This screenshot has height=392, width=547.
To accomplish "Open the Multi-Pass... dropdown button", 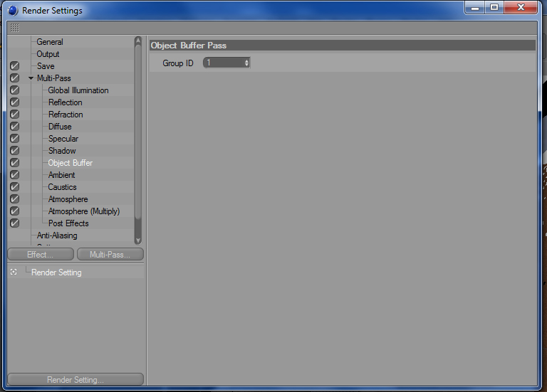I will click(x=110, y=255).
